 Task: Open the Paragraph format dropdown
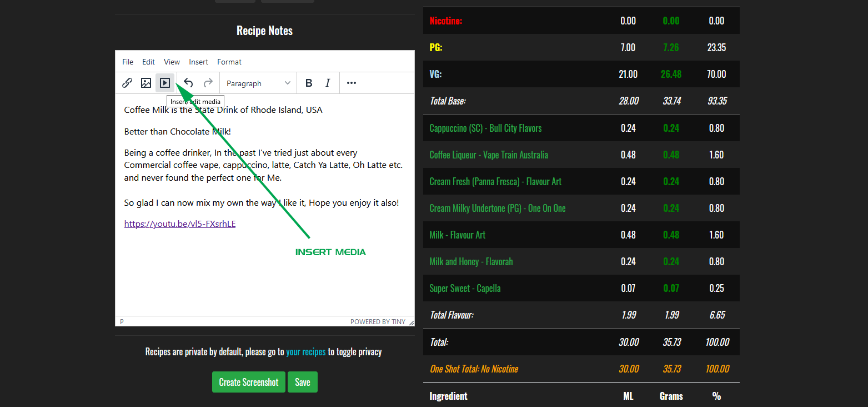click(258, 83)
